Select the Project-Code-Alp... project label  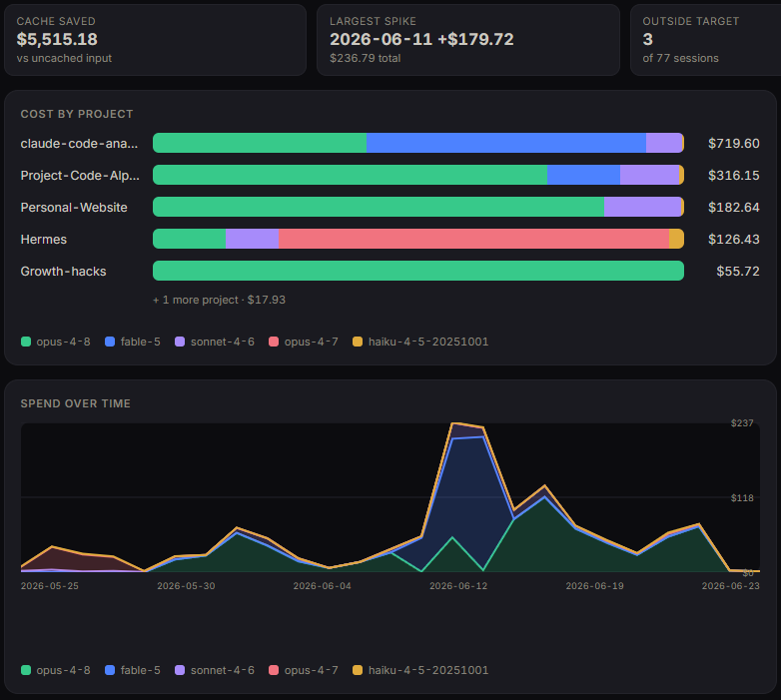[x=80, y=175]
